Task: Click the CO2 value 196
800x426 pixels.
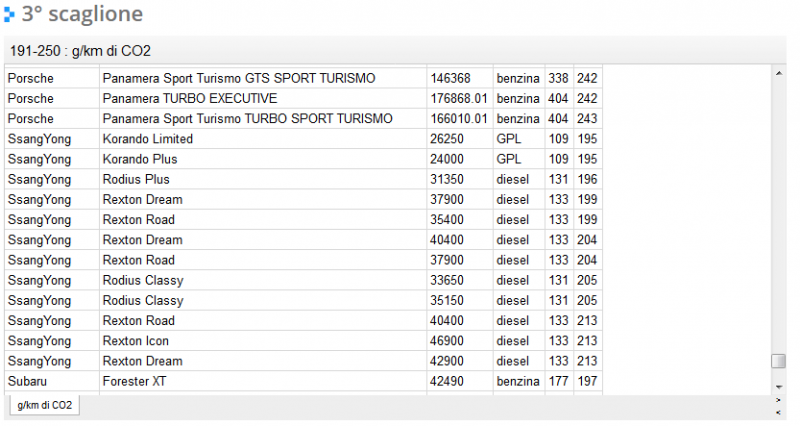Action: tap(588, 180)
